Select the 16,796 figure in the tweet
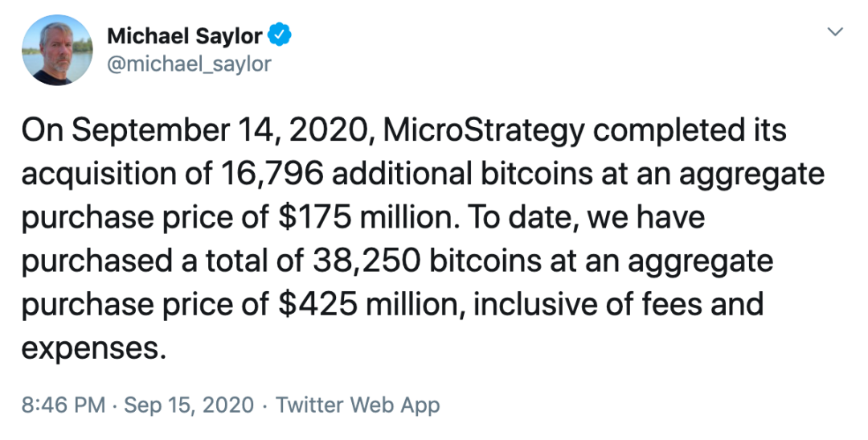868x440 pixels. tap(272, 174)
